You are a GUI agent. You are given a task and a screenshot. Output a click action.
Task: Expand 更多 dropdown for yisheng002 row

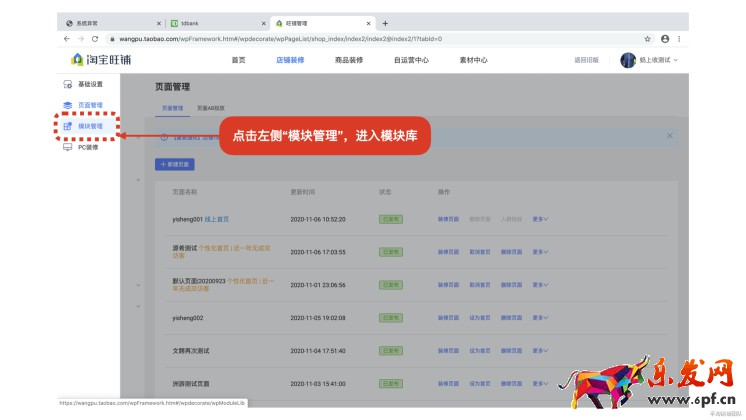point(540,317)
